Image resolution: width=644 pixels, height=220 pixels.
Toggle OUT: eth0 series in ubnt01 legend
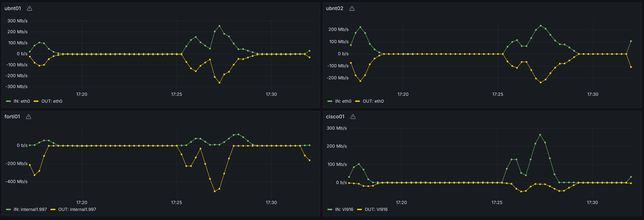52,101
